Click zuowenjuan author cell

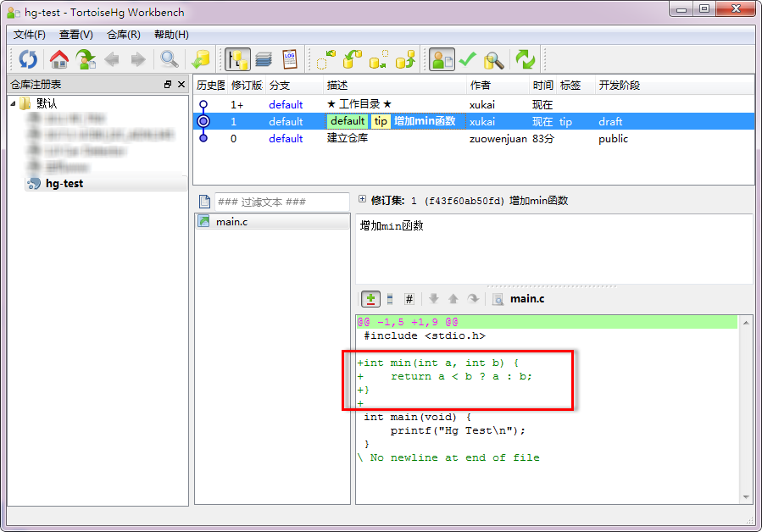[498, 139]
